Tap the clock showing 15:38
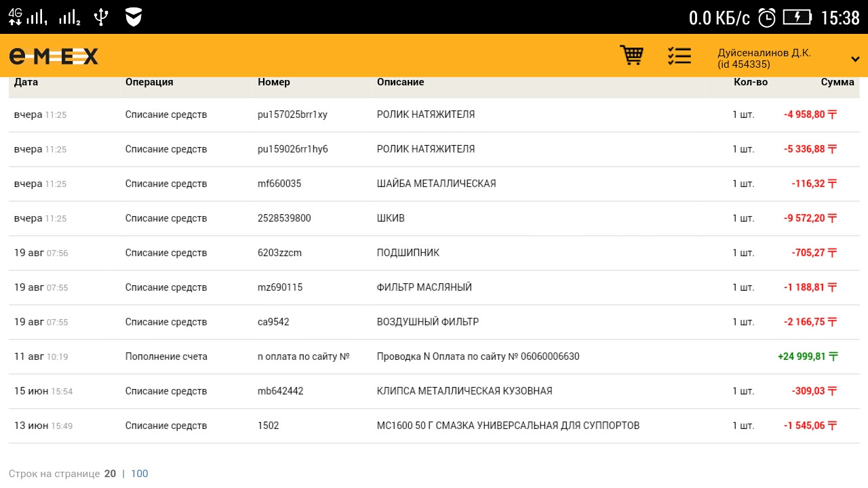The height and width of the screenshot is (488, 868). pos(840,18)
